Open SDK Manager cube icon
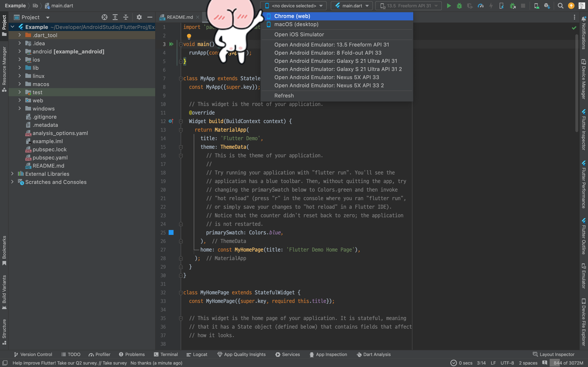Viewport: 588px width, 367px height. point(547,6)
